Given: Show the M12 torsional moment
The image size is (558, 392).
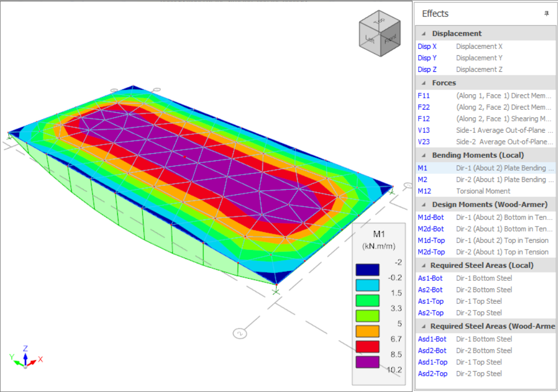Looking at the screenshot, I should tap(424, 191).
